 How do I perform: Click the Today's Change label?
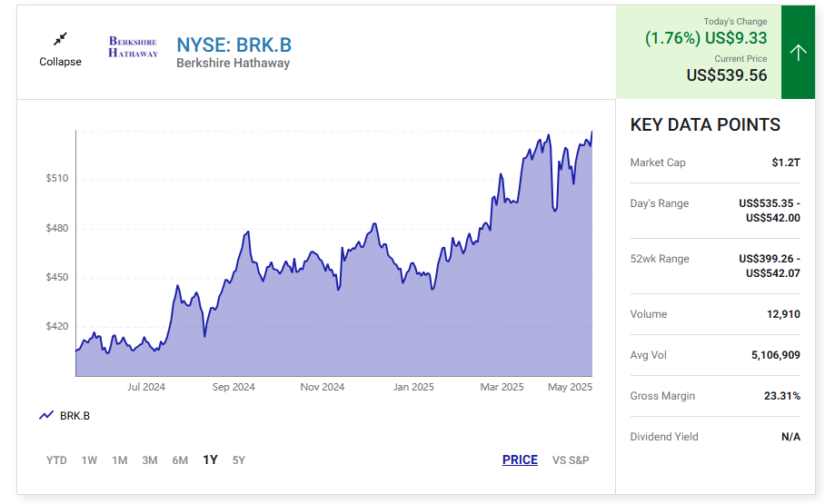[x=735, y=22]
